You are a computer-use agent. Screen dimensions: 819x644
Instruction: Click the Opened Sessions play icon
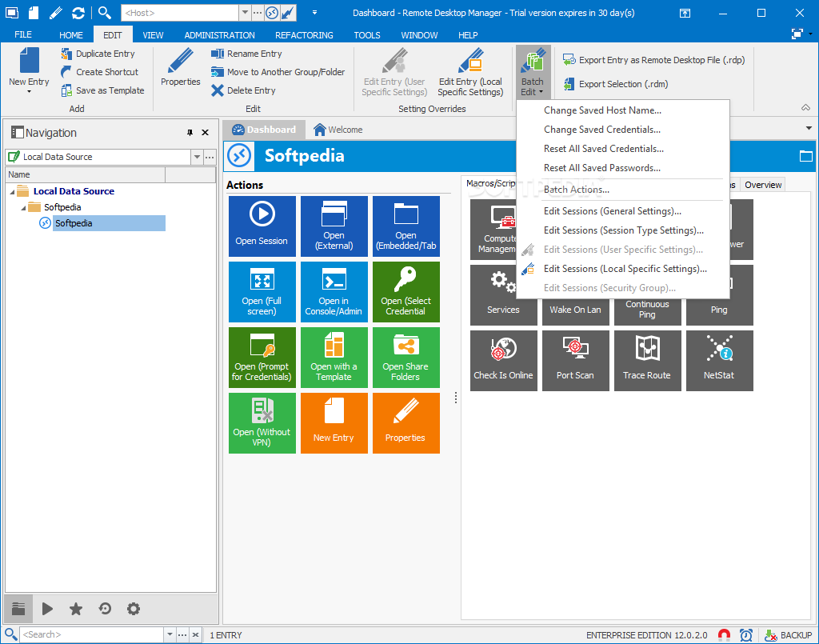(47, 609)
